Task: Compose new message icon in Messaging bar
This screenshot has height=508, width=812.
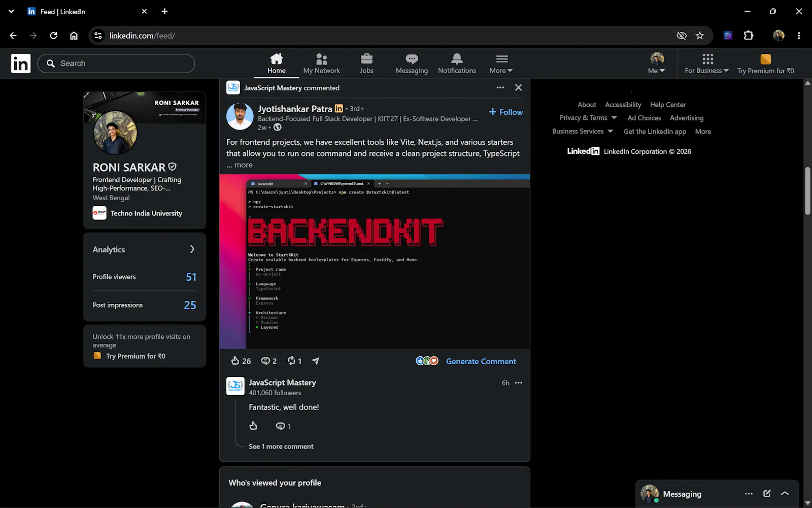Action: tap(767, 494)
